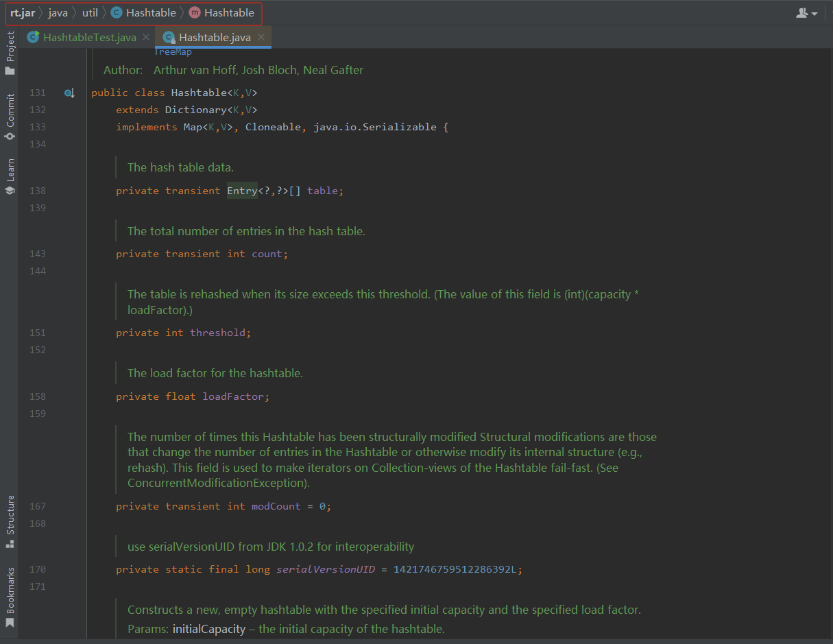Viewport: 833px width, 644px height.
Task: Open the Bookmarks tool window
Action: pyautogui.click(x=10, y=597)
